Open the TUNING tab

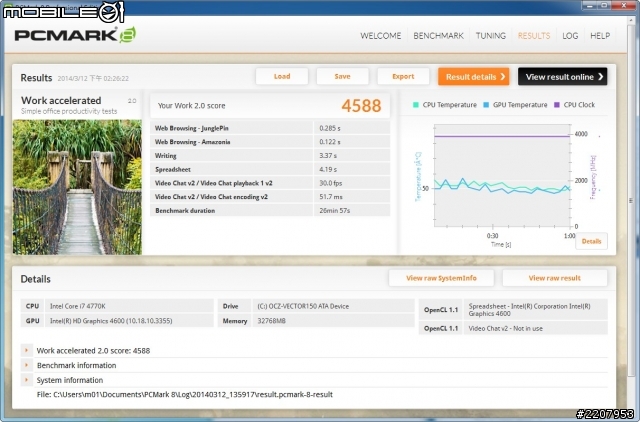(x=491, y=36)
